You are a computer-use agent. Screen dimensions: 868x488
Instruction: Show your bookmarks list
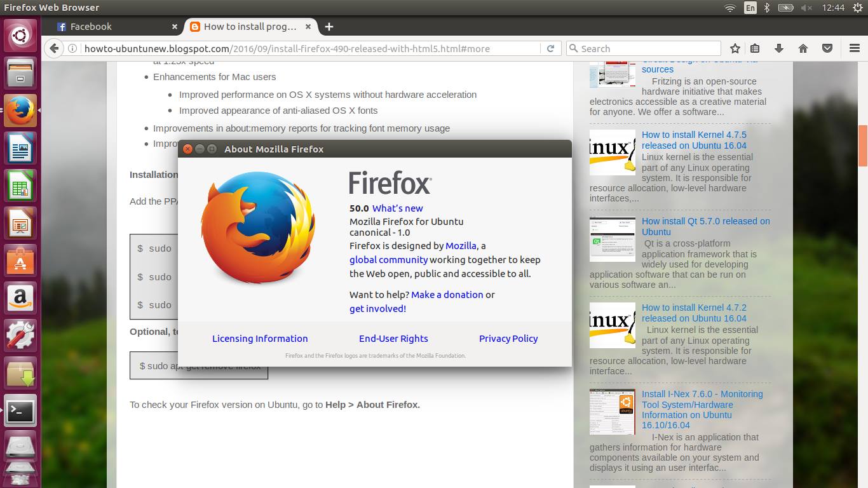pos(755,48)
